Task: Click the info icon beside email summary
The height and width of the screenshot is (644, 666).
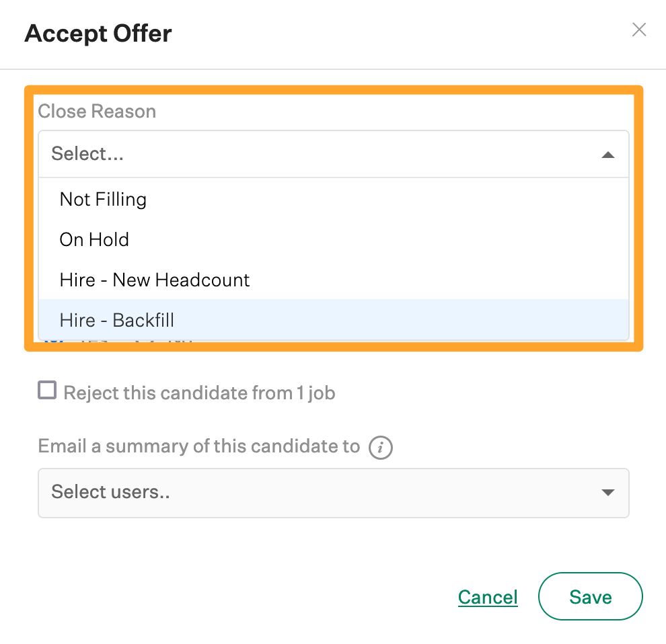Action: pyautogui.click(x=381, y=447)
